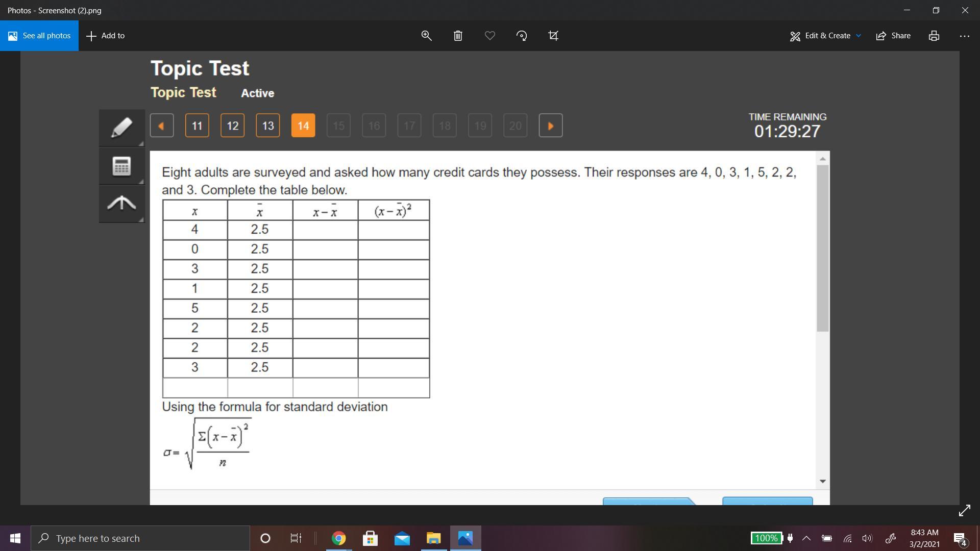Click next question orange arrow
The height and width of the screenshot is (551, 980).
pyautogui.click(x=550, y=126)
